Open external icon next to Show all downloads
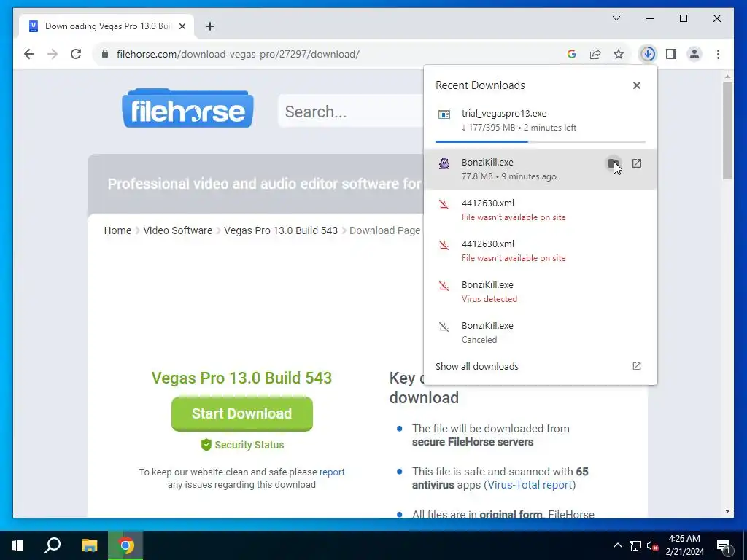The image size is (747, 560). click(636, 366)
